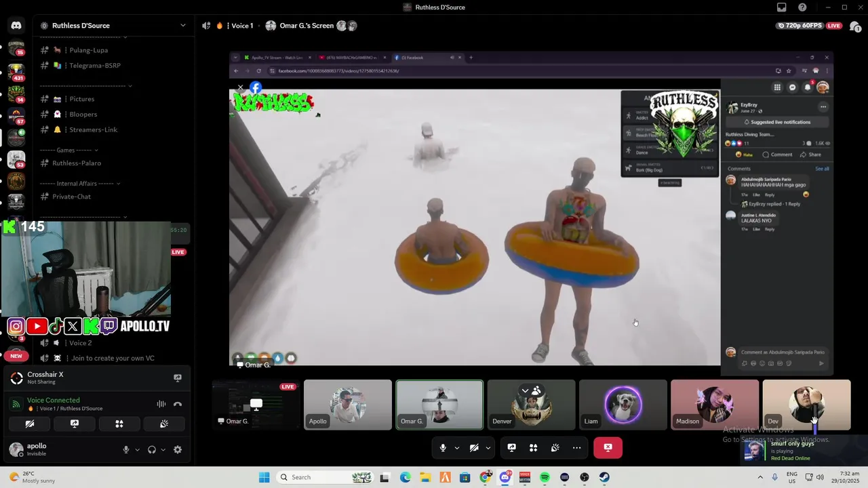Open Discord direct messages home icon
The height and width of the screenshot is (488, 868).
[x=16, y=26]
